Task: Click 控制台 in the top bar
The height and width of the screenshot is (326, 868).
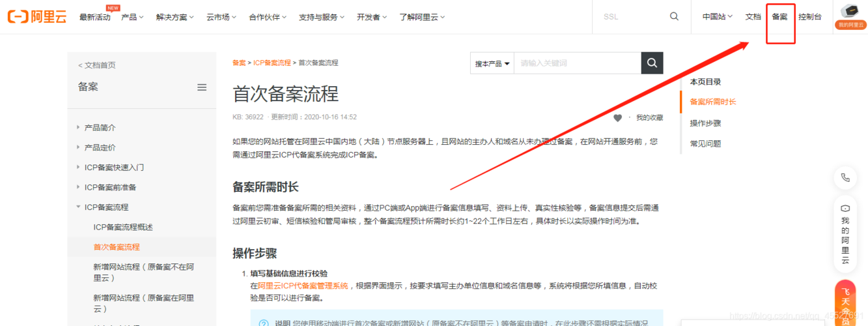Action: point(810,16)
